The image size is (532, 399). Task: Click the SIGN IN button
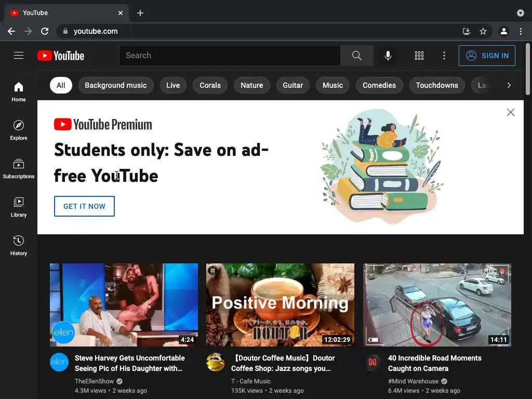coord(487,55)
